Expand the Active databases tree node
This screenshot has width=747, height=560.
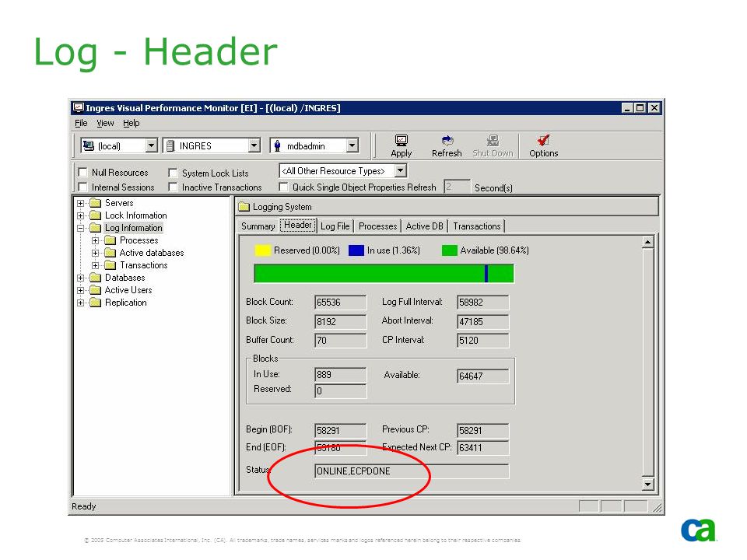point(95,253)
